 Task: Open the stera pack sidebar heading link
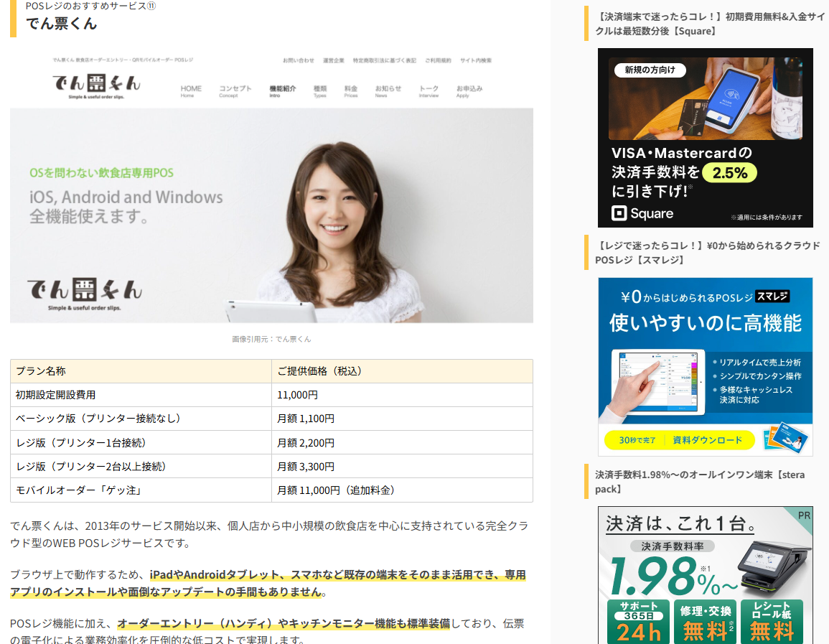[700, 482]
